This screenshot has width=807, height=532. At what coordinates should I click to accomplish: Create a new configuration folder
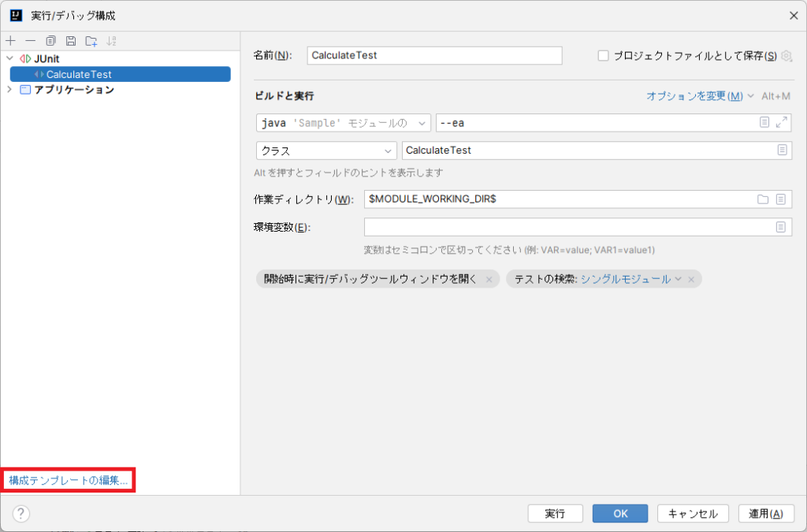(x=91, y=41)
